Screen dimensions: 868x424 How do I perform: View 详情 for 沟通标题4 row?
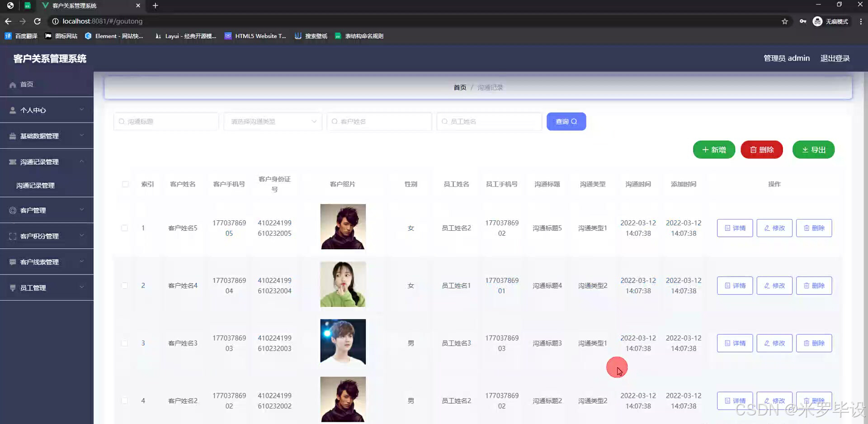click(735, 286)
